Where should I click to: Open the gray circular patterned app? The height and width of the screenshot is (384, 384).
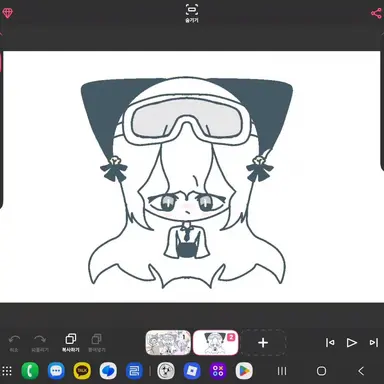pos(166,371)
